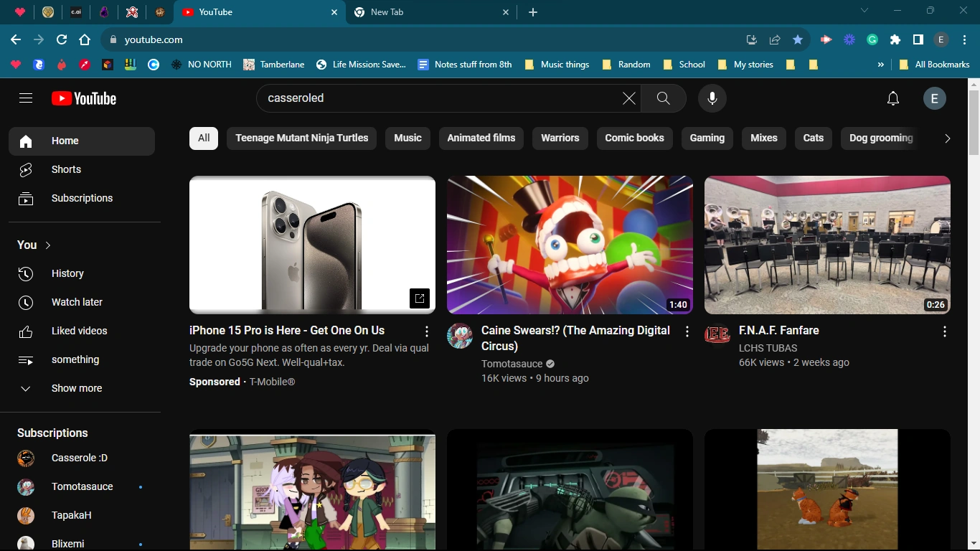Click the search magnifier button

pos(663,98)
